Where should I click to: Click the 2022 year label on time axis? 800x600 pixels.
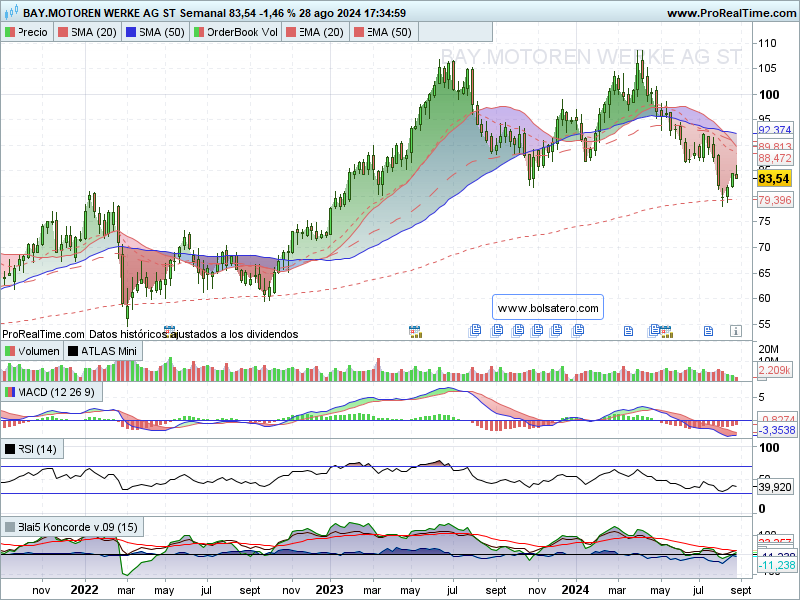[x=84, y=590]
